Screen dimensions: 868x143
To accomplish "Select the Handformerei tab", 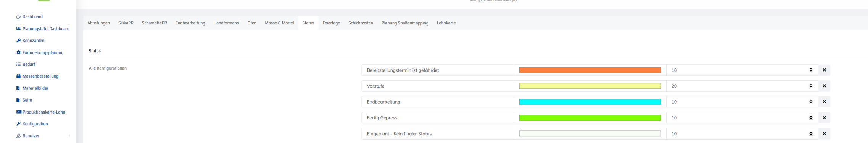I will pyautogui.click(x=226, y=23).
